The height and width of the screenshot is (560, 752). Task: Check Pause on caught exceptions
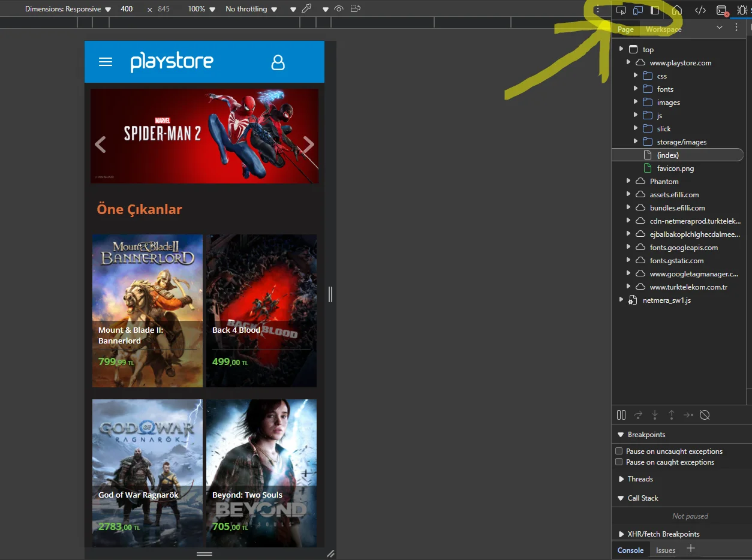point(619,462)
